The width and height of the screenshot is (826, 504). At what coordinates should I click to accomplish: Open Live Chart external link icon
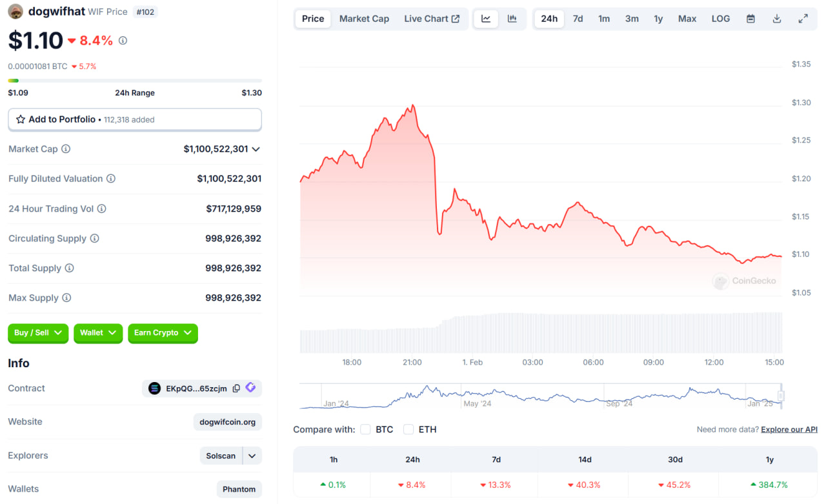[456, 19]
